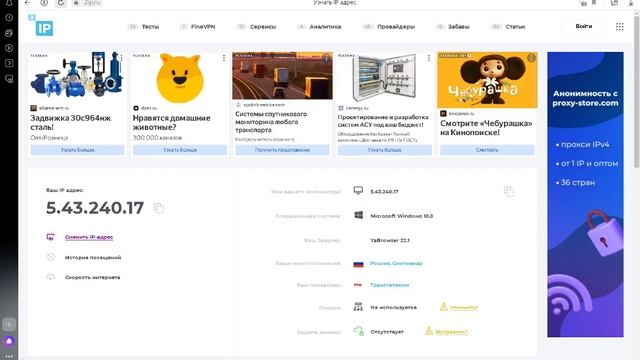Open the nine-dot apps grid icon
640x360 pixels.
coord(620,27)
